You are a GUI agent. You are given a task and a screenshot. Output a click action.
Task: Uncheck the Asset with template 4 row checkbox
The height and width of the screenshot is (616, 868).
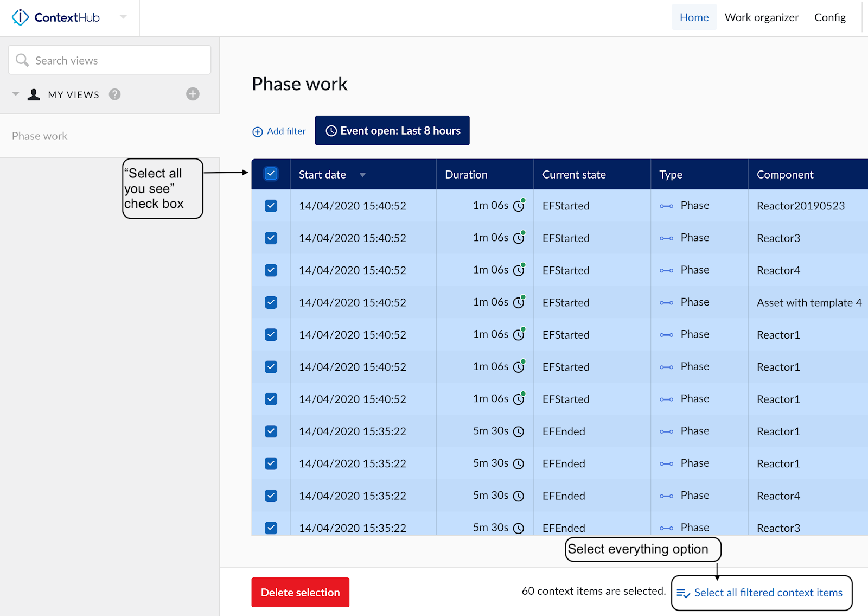click(x=271, y=302)
